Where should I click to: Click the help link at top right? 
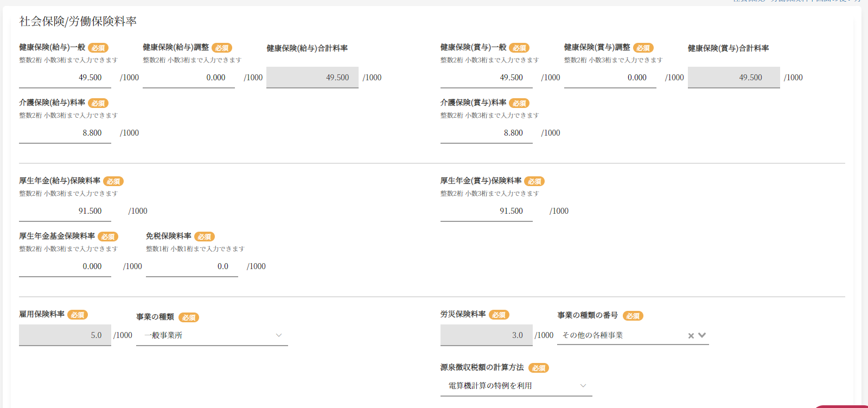coord(797,1)
